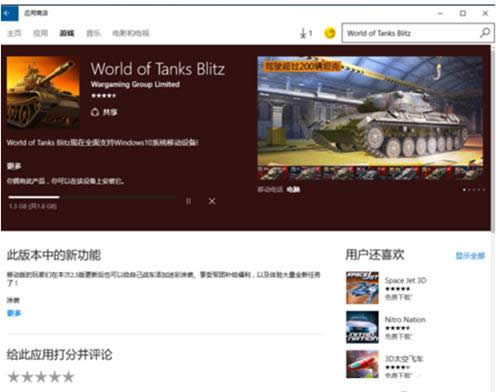Open the World of Tanks Blitz app icon
The height and width of the screenshot is (392, 496).
43,92
